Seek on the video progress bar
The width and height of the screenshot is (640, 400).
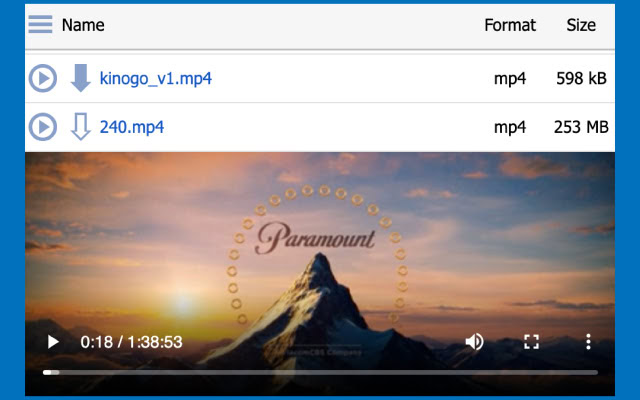coord(320,372)
